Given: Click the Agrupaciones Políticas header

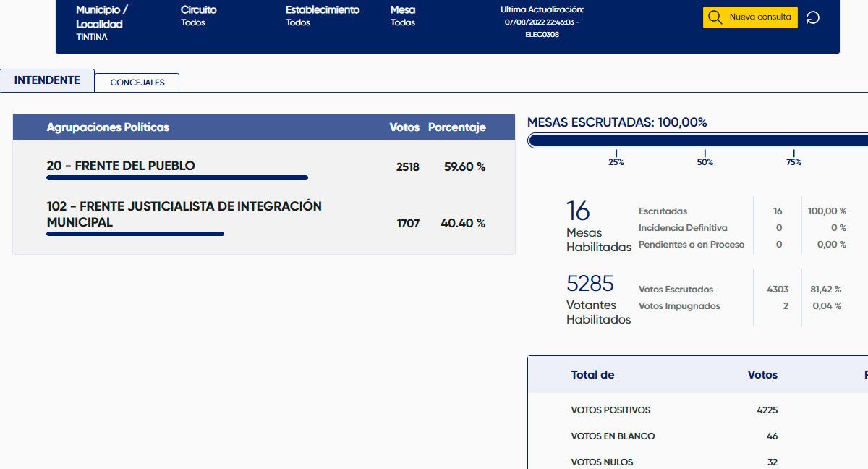Looking at the screenshot, I should [108, 127].
